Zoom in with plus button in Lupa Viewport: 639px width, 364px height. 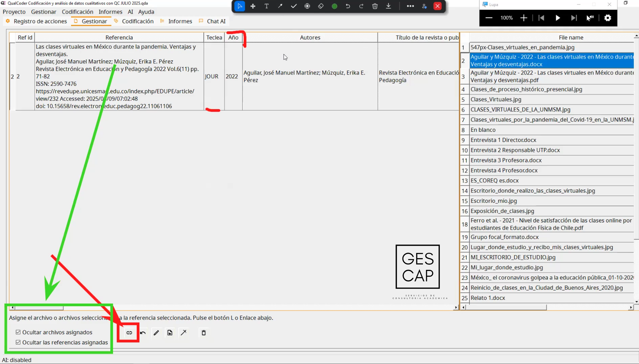coord(523,18)
